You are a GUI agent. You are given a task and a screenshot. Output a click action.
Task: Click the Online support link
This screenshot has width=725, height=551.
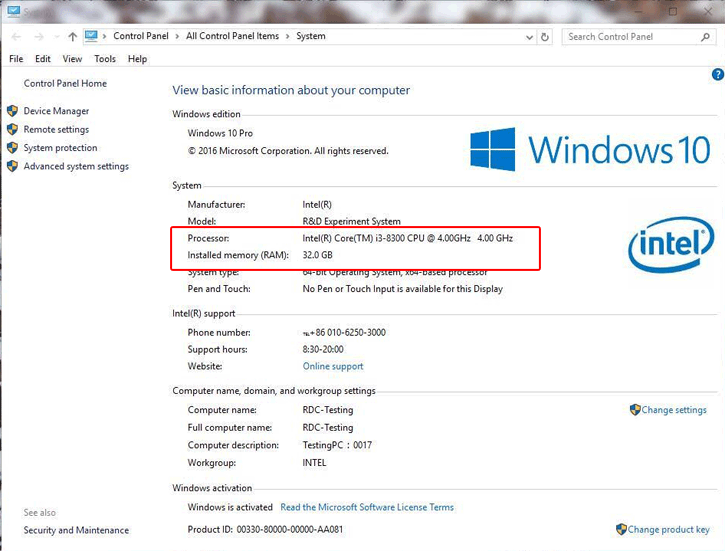[x=333, y=366]
